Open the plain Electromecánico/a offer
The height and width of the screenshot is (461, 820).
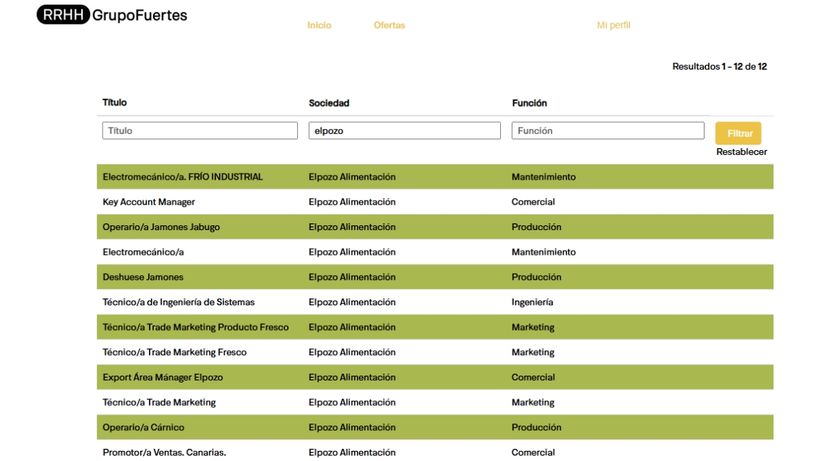pos(143,252)
